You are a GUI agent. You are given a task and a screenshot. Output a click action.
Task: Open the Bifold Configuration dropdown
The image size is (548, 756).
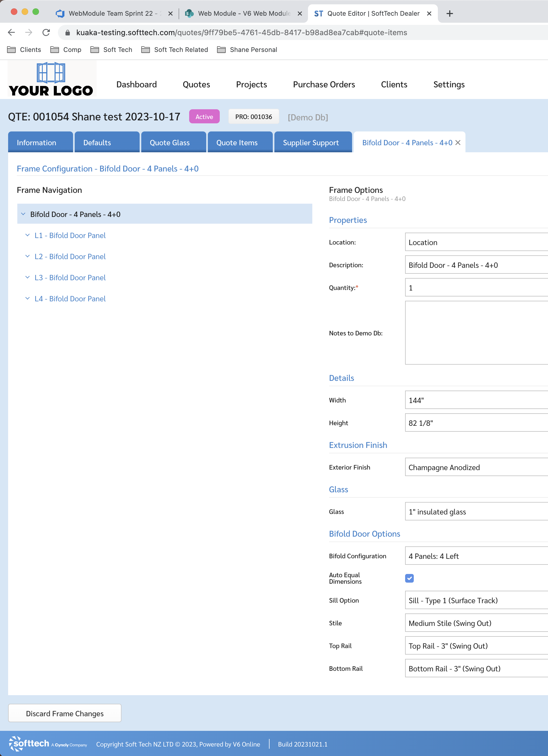coord(476,556)
